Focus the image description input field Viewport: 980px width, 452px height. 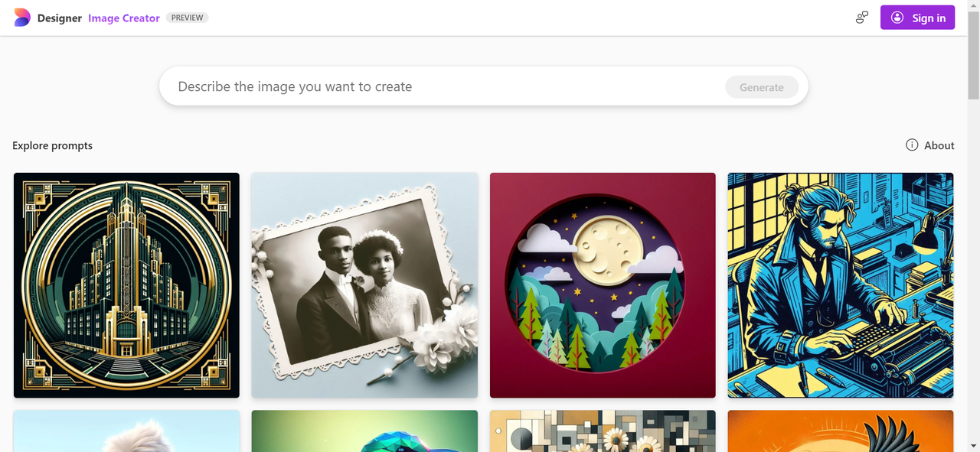[x=444, y=87]
